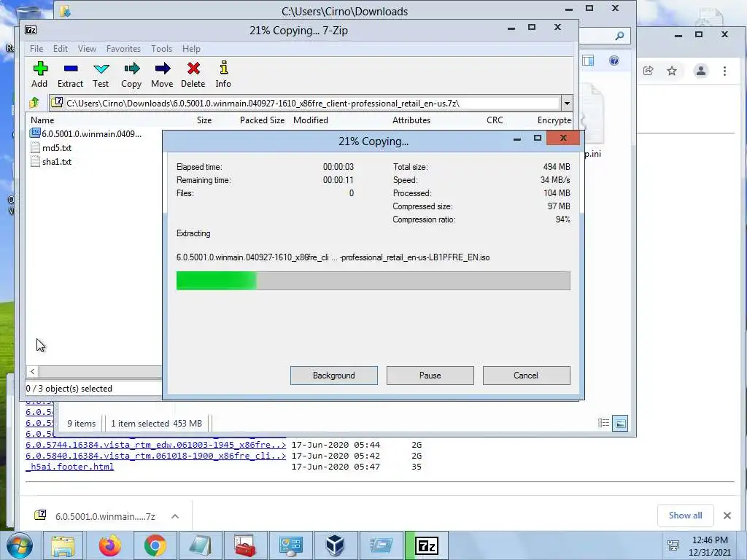
Task: Sort by the Name column header
Action: [x=42, y=120]
